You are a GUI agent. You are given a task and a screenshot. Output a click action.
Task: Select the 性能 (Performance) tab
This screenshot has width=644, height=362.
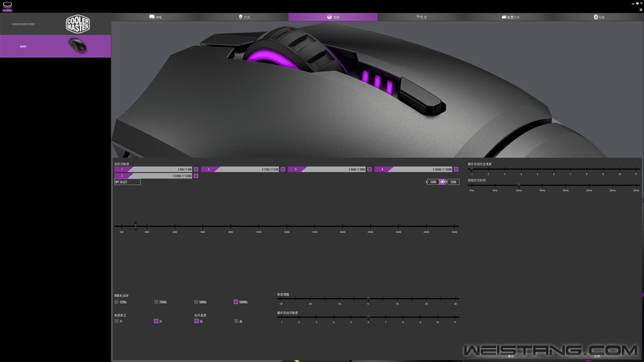[333, 17]
